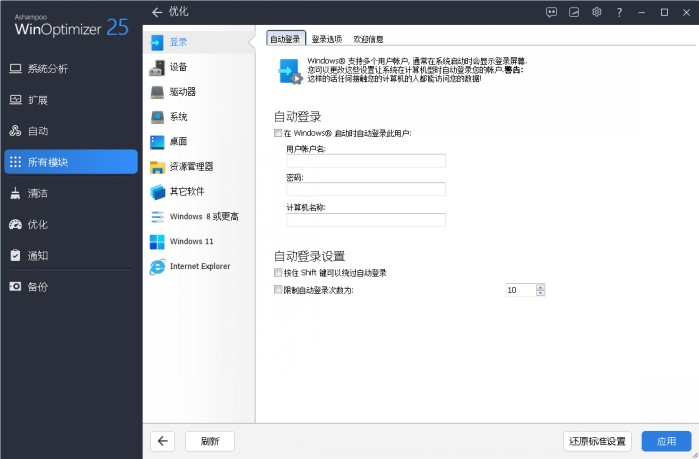
Task: Toggle 限制自动登录次数 checkbox
Action: [x=278, y=290]
